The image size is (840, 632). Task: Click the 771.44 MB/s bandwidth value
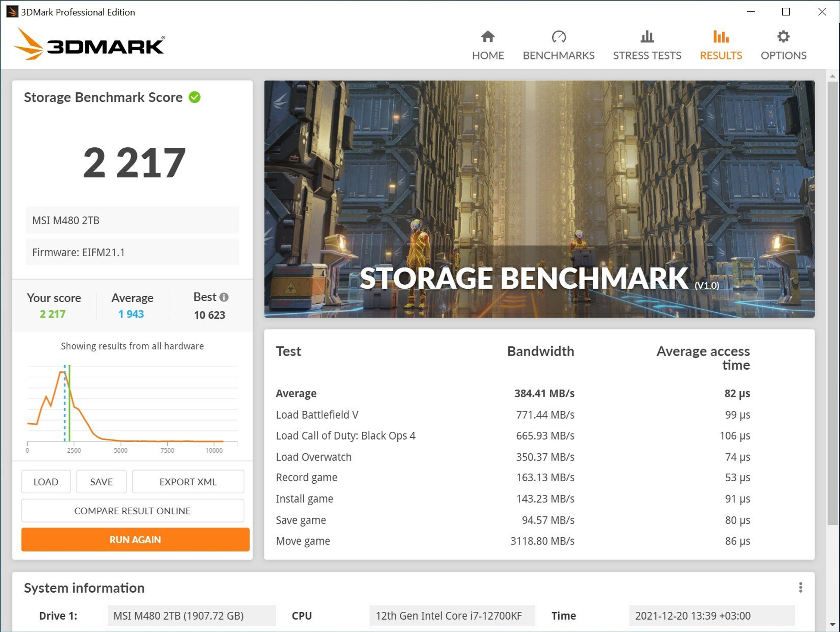point(545,415)
